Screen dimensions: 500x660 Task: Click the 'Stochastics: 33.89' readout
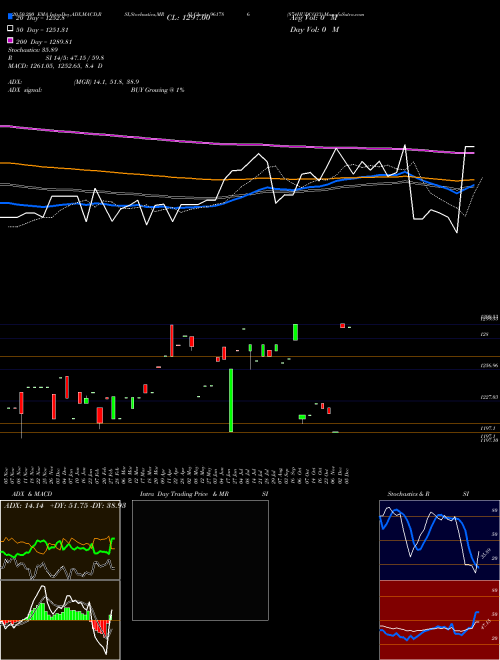(x=31, y=50)
